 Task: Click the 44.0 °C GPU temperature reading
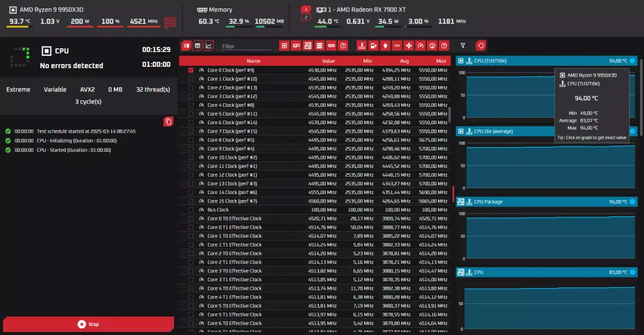328,21
